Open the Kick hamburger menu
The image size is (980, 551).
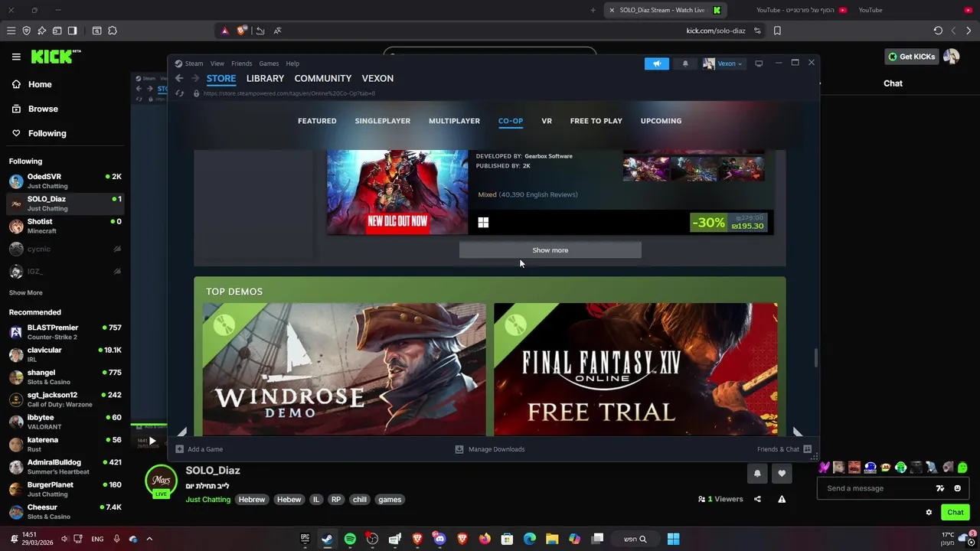pyautogui.click(x=16, y=57)
